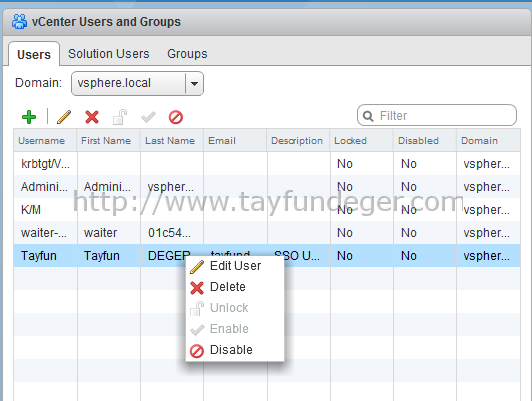Click the Admini... first name cell
The width and height of the screenshot is (532, 401).
click(109, 187)
